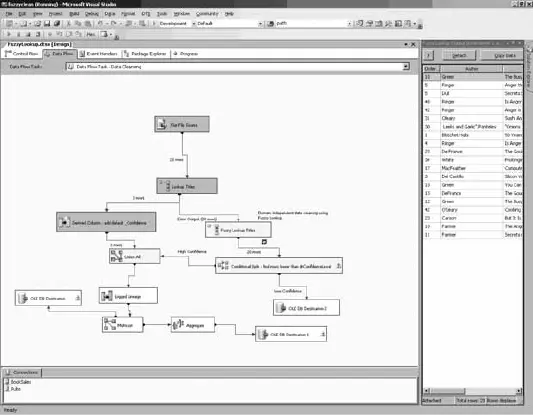Select the Fuzzy Lookup Titles component icon
Viewport: 533px width, 415px height.
pos(217,230)
